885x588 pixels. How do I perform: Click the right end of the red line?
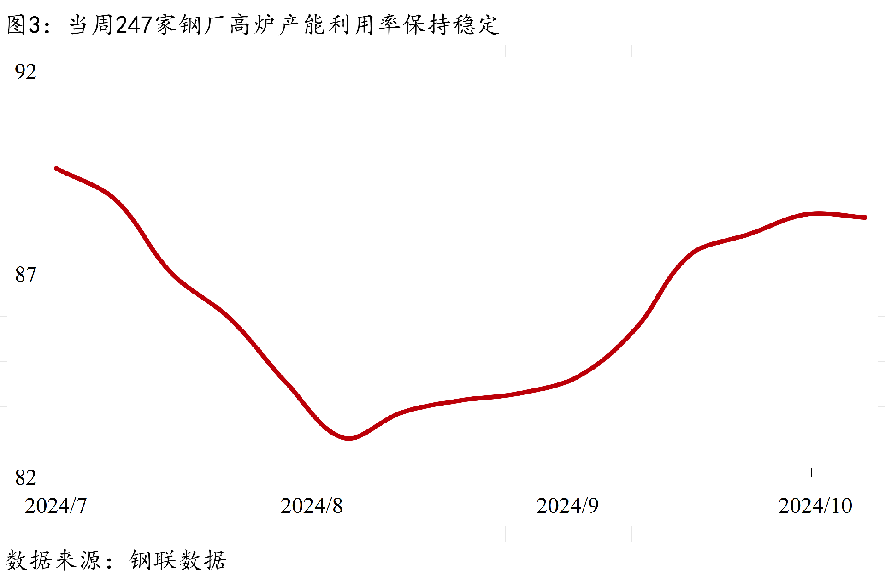[x=865, y=217]
